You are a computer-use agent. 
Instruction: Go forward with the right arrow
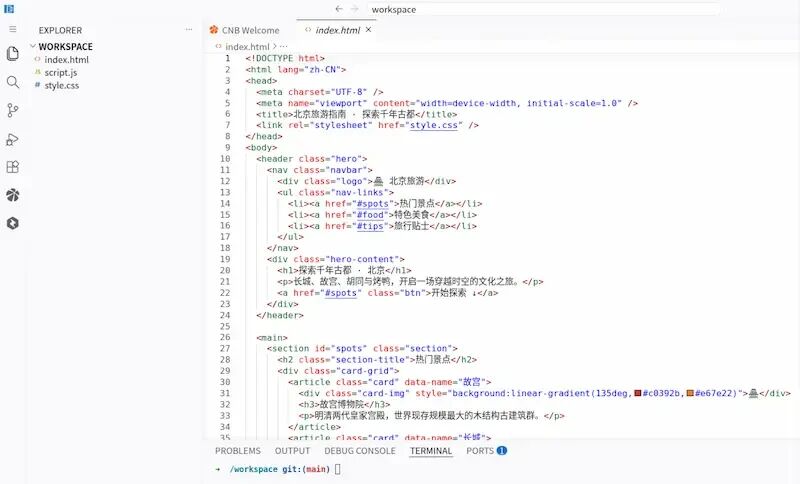[355, 9]
